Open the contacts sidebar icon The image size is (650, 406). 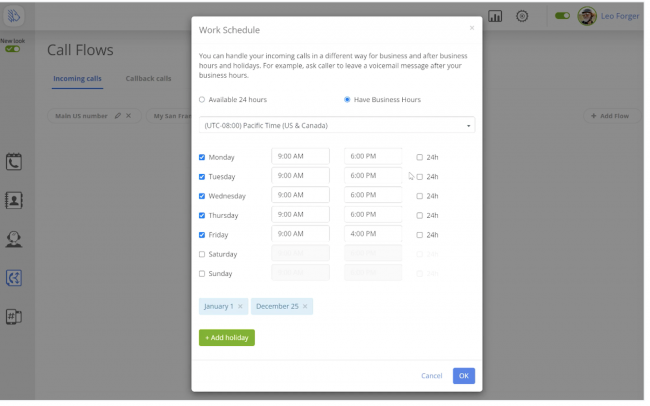click(x=14, y=200)
